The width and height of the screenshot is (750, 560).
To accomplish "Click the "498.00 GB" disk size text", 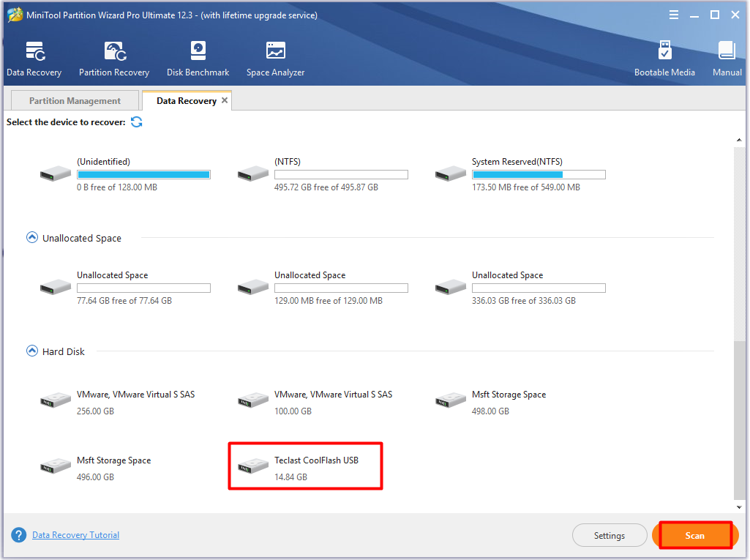I will click(490, 411).
